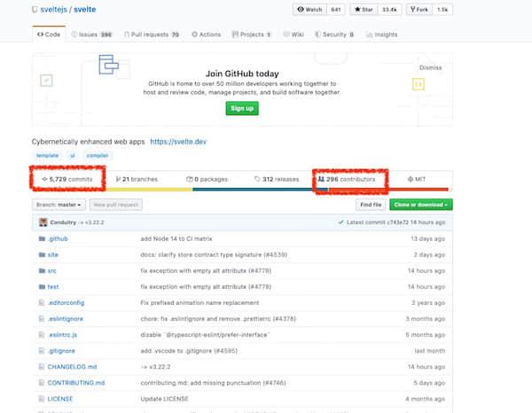Screen dimensions: 532x413
Task: Click the Conduitry avatar in latest commit
Action: click(41, 221)
